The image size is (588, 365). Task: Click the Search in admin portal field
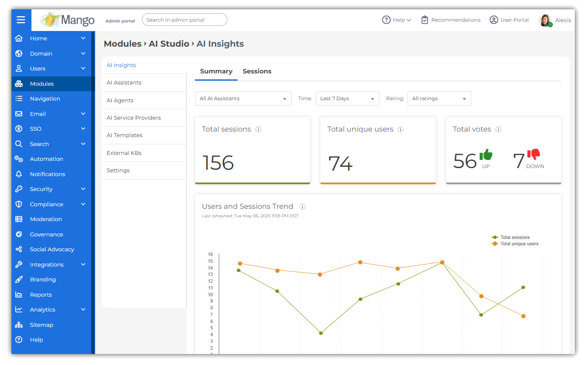click(x=184, y=20)
